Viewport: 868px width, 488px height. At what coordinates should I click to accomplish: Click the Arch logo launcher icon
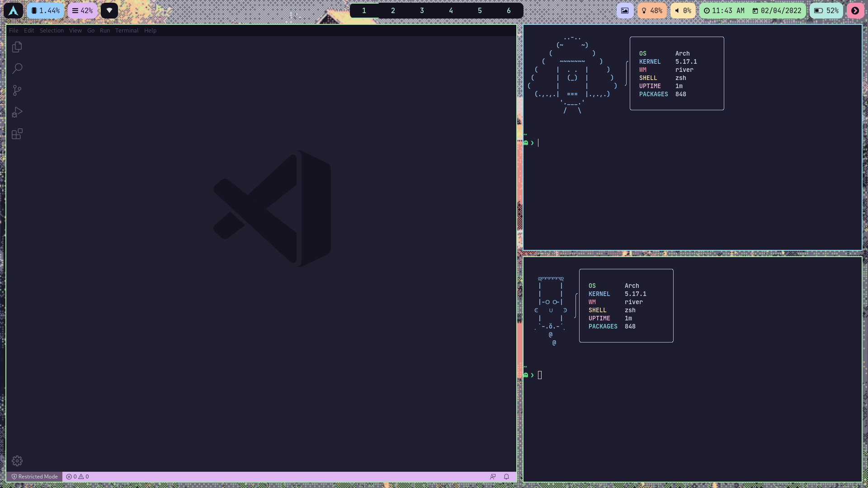[13, 10]
